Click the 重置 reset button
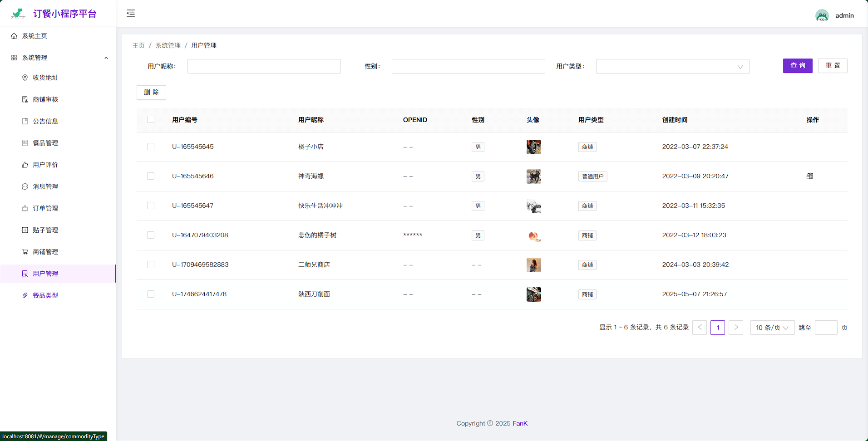Viewport: 868px width, 441px height. pyautogui.click(x=832, y=66)
